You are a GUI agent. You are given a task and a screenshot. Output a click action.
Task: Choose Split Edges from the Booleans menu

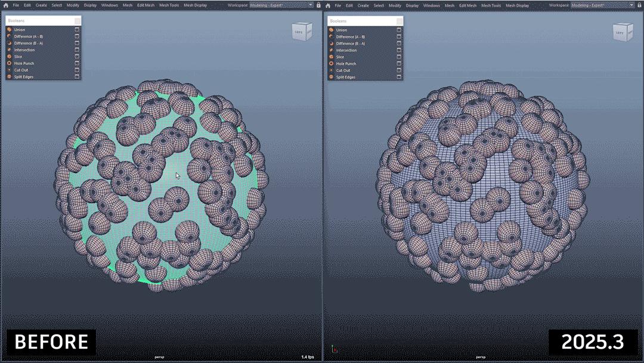coord(25,77)
